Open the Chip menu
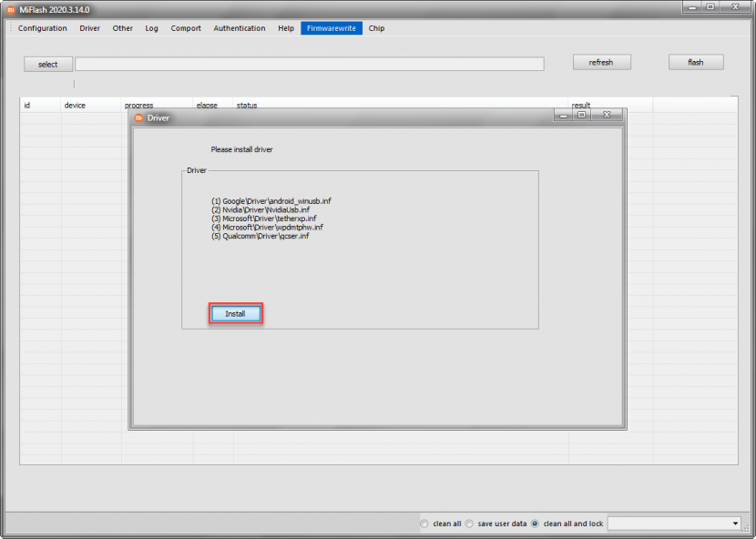The height and width of the screenshot is (539, 756). point(376,28)
